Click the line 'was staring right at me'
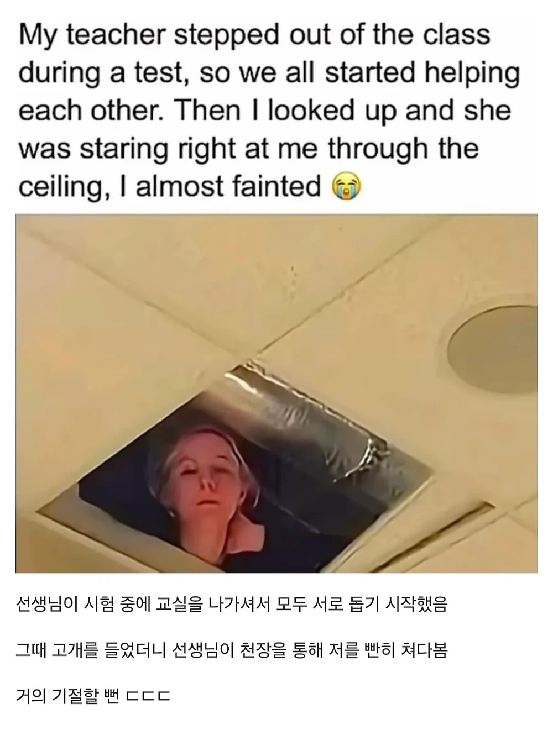 170,148
